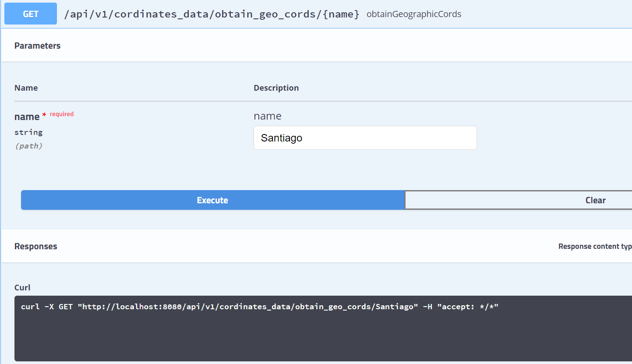This screenshot has width=632, height=364.
Task: Execute the geo coordinates request
Action: pos(212,200)
